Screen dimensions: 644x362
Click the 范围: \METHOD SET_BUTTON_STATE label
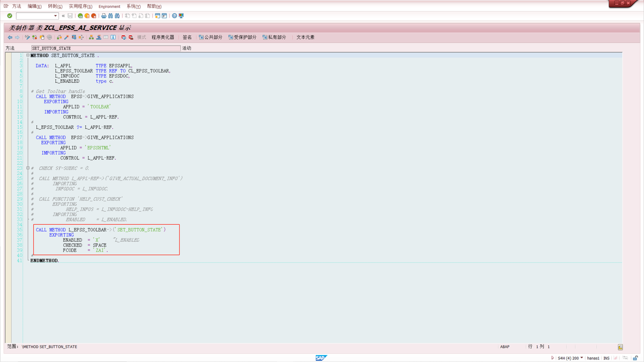pyautogui.click(x=42, y=347)
